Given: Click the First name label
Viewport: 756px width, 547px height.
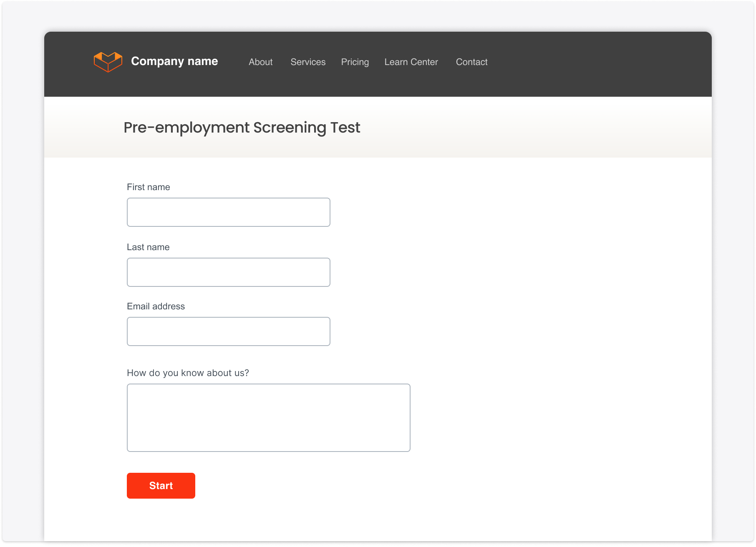Looking at the screenshot, I should 148,187.
